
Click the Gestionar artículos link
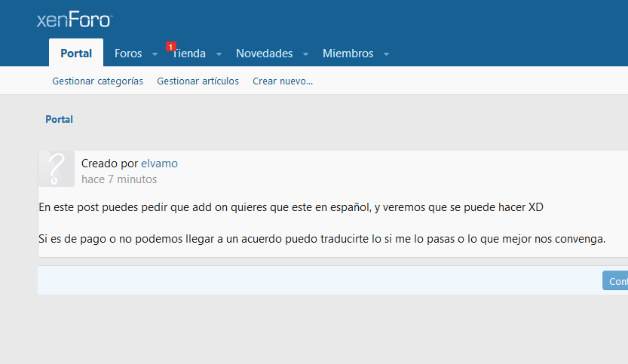point(198,81)
